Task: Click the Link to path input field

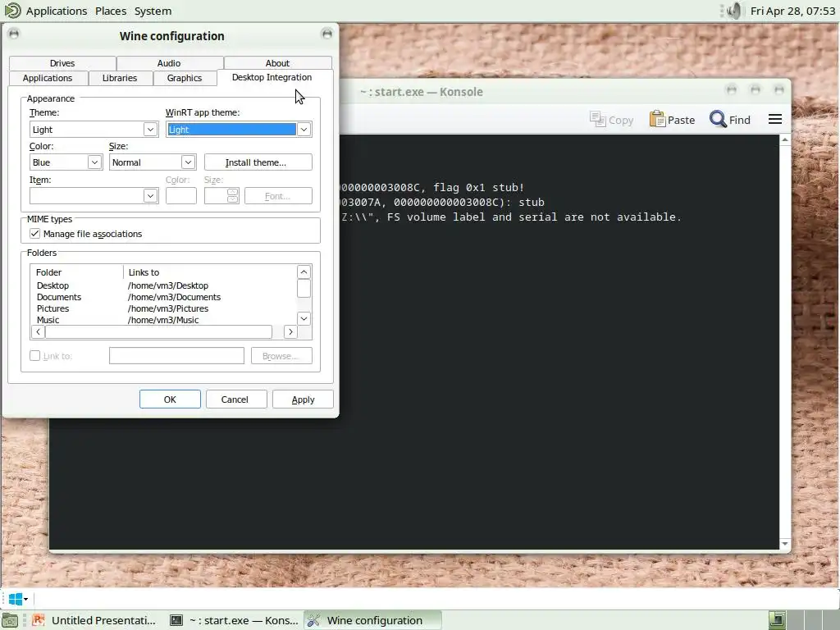Action: click(176, 356)
